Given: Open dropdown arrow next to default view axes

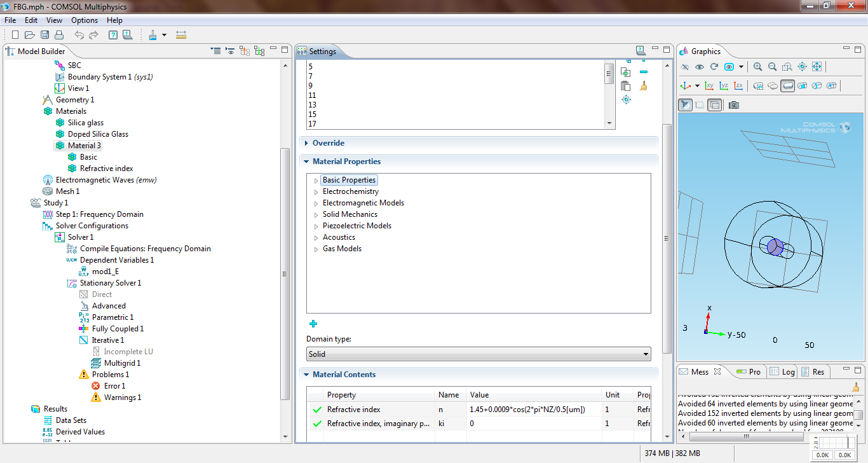Looking at the screenshot, I should pyautogui.click(x=697, y=86).
